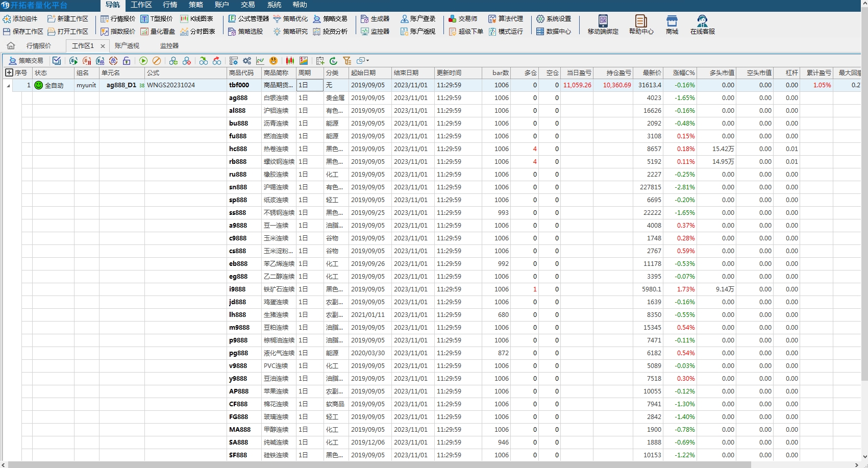Open 行情报价 from the ribbon

tap(118, 19)
